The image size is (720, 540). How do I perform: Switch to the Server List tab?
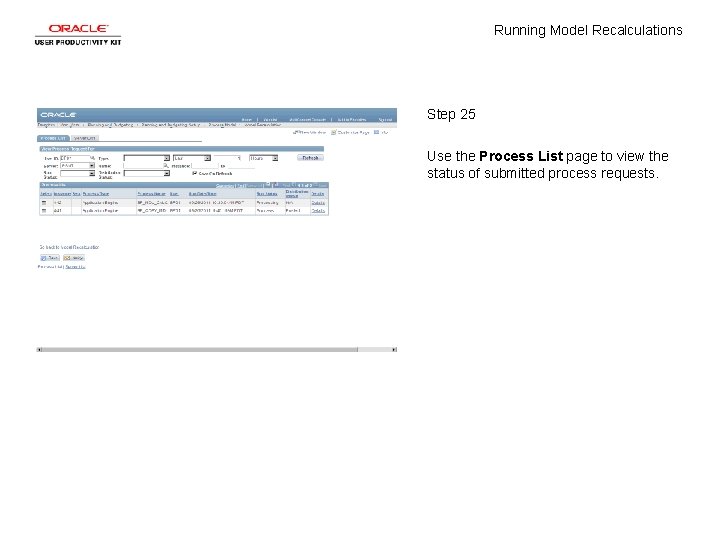tap(84, 138)
